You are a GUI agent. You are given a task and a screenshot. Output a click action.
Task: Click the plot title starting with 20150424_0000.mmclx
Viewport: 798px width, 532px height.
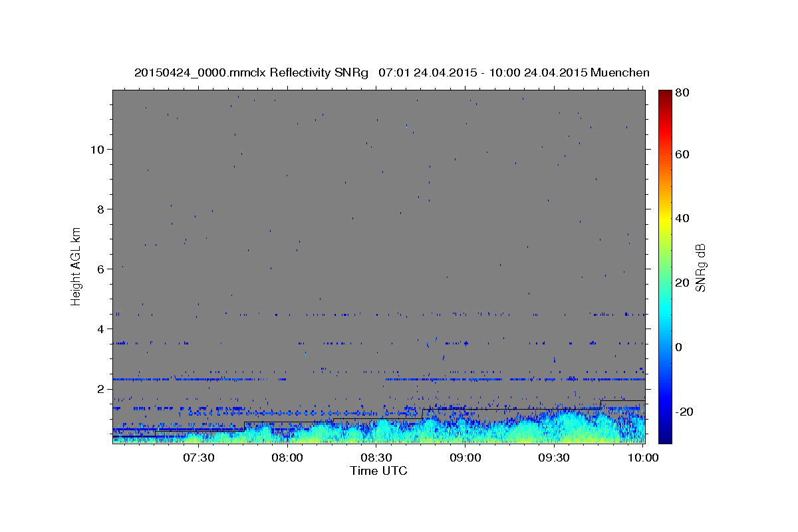392,72
